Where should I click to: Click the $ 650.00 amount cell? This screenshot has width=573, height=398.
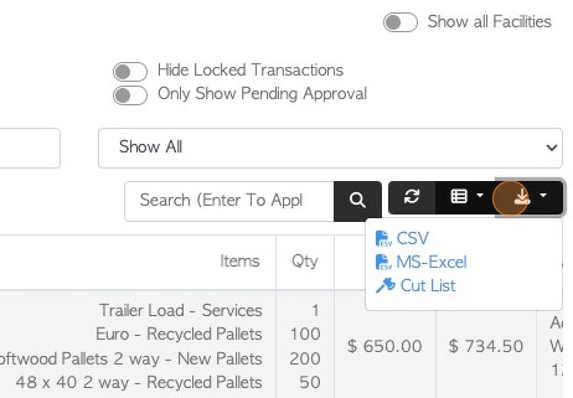pos(385,346)
